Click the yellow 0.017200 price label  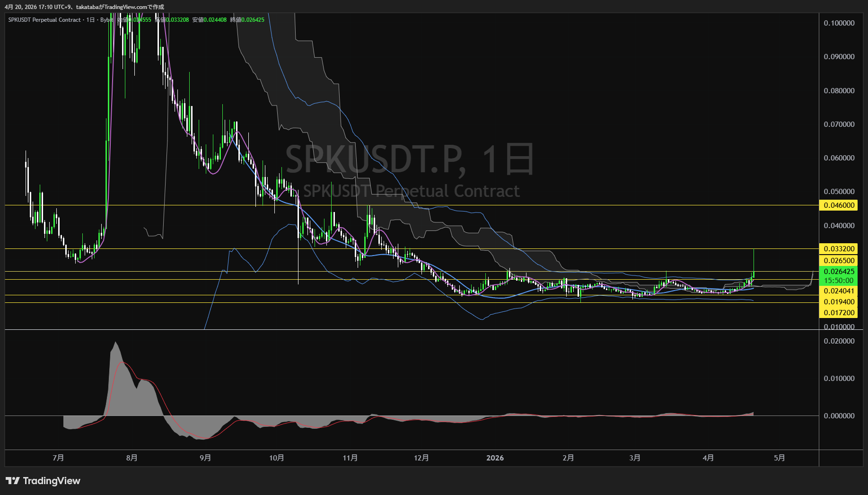[x=839, y=313]
